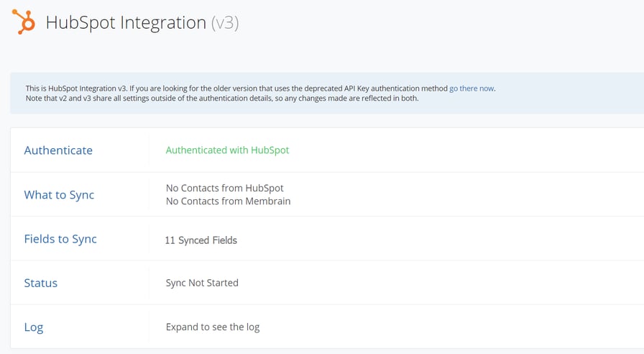The width and height of the screenshot is (644, 354).
Task: Expand the Status section
Action: click(x=41, y=283)
